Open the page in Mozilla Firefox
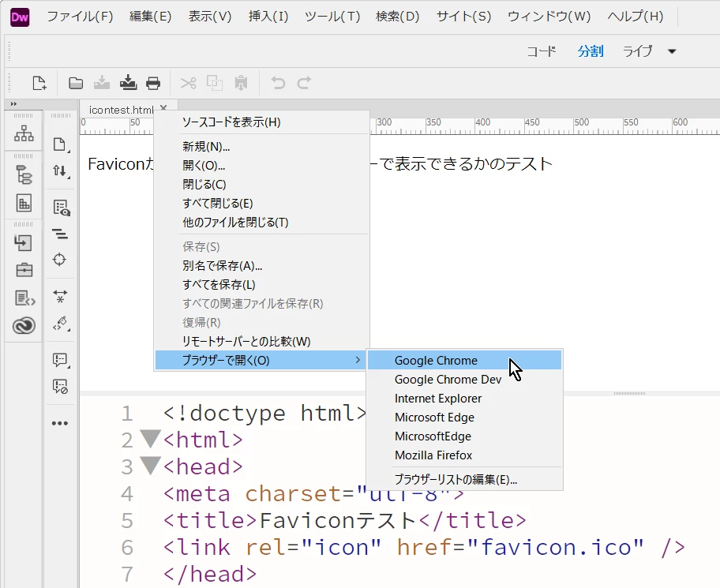This screenshot has height=588, width=720. click(x=465, y=455)
